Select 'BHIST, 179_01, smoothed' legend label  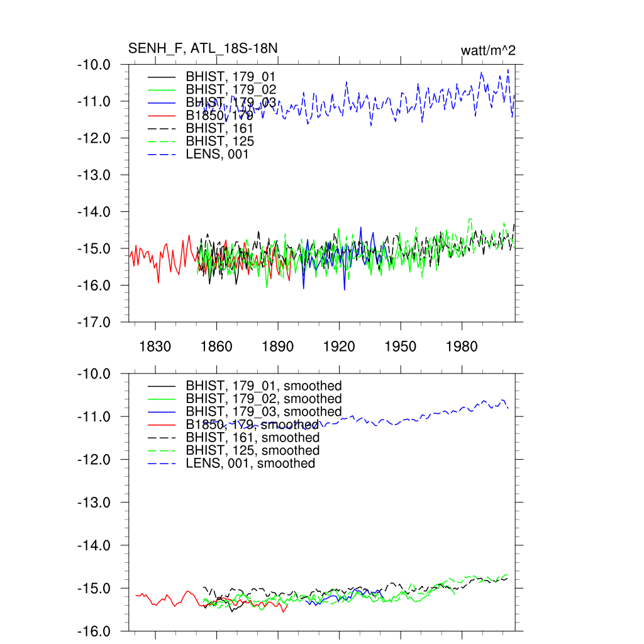tap(264, 386)
